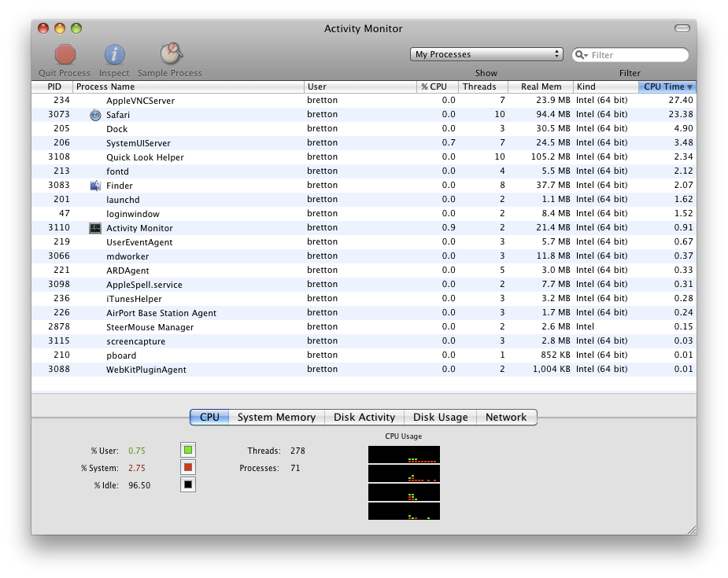728x578 pixels.
Task: Click the 27.40 CPU Time value
Action: [681, 100]
